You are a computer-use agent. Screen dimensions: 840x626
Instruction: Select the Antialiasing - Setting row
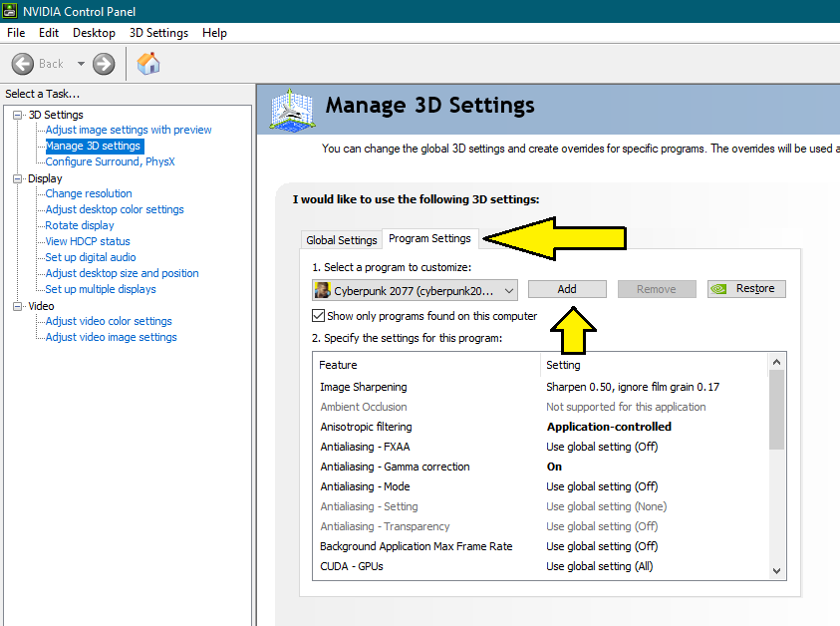[540, 506]
